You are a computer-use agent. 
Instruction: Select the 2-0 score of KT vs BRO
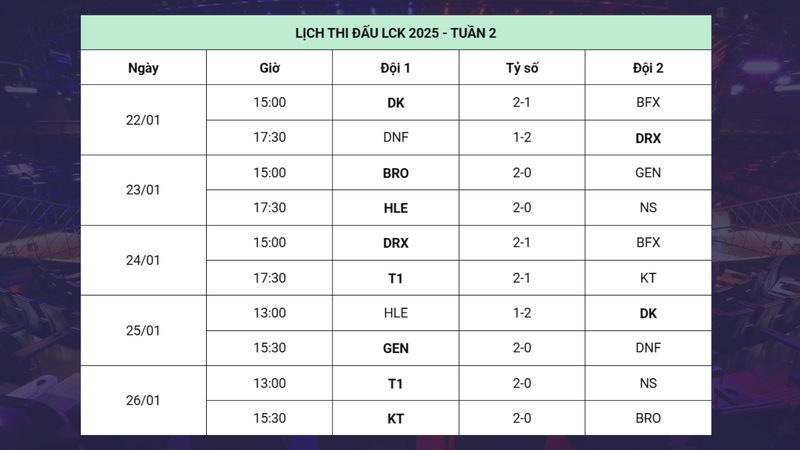coord(521,418)
